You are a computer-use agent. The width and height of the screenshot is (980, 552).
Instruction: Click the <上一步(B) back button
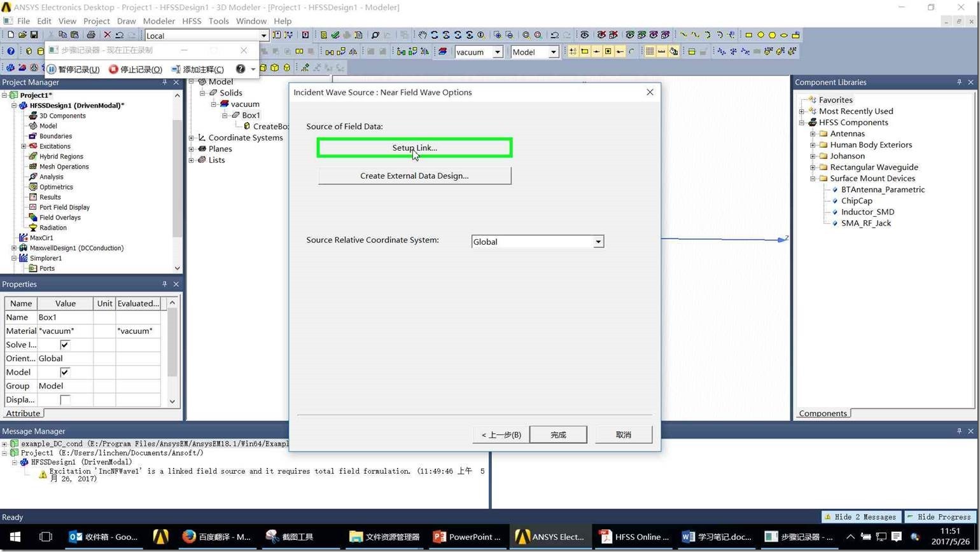tap(501, 434)
